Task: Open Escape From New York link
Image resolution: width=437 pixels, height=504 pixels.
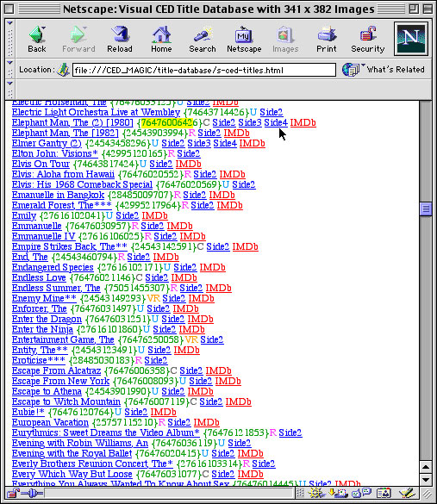Action: pyautogui.click(x=61, y=381)
